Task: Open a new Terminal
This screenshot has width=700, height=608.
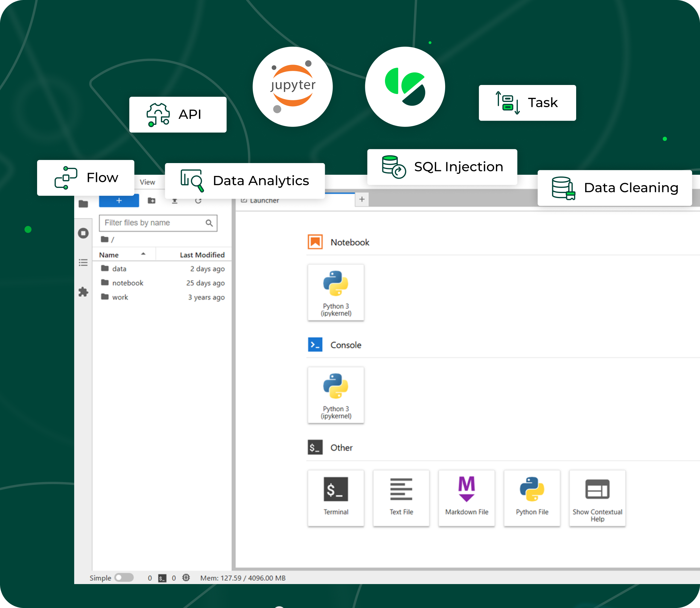Action: pos(336,498)
